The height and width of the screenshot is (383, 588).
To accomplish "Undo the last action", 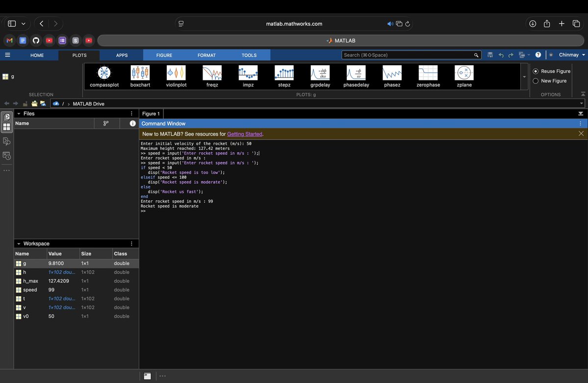I will pyautogui.click(x=501, y=55).
